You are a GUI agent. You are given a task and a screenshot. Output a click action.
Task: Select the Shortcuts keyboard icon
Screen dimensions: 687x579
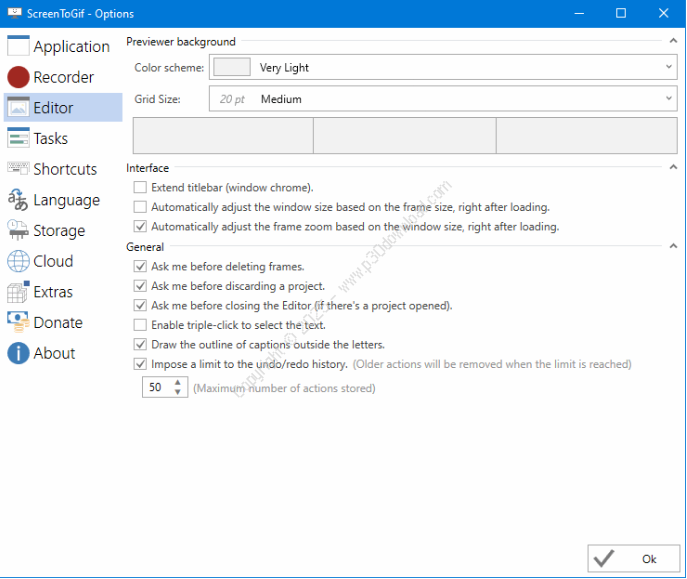click(x=18, y=169)
